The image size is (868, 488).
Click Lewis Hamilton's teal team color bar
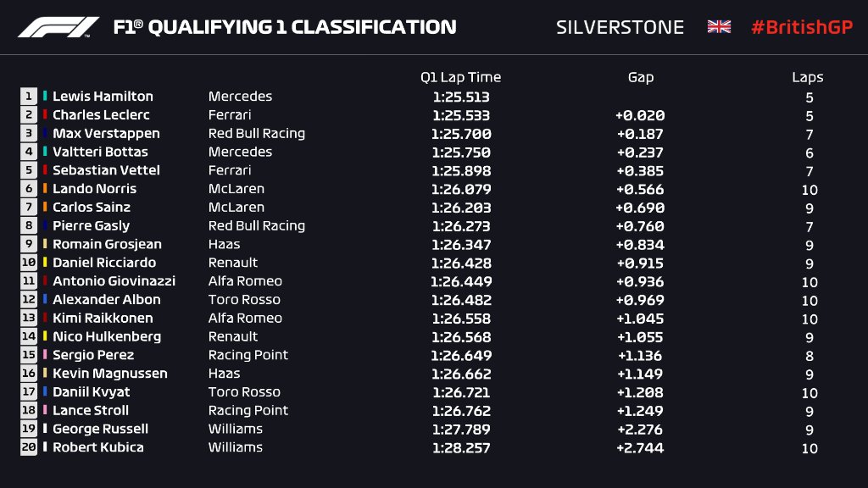(x=45, y=97)
